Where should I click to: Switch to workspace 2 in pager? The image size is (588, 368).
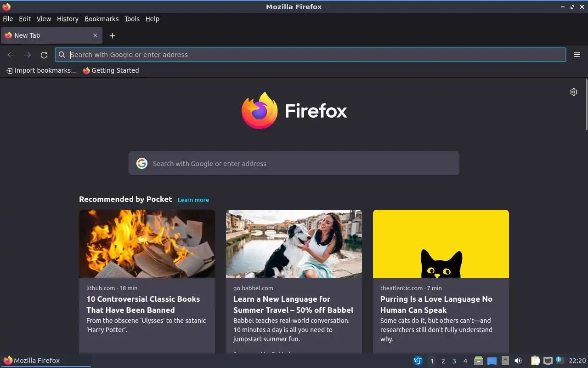443,361
